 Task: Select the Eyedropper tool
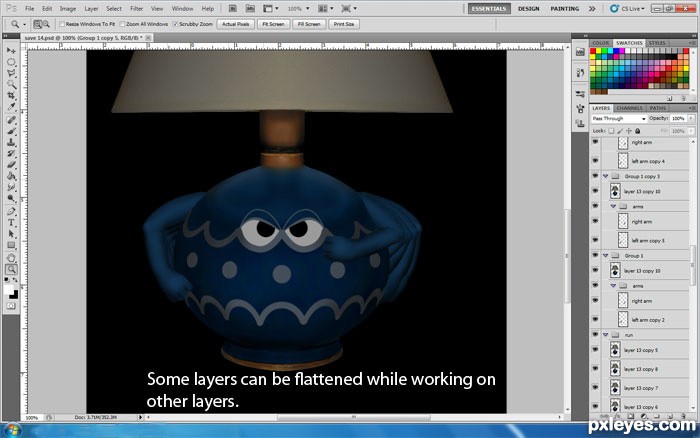pyautogui.click(x=11, y=107)
